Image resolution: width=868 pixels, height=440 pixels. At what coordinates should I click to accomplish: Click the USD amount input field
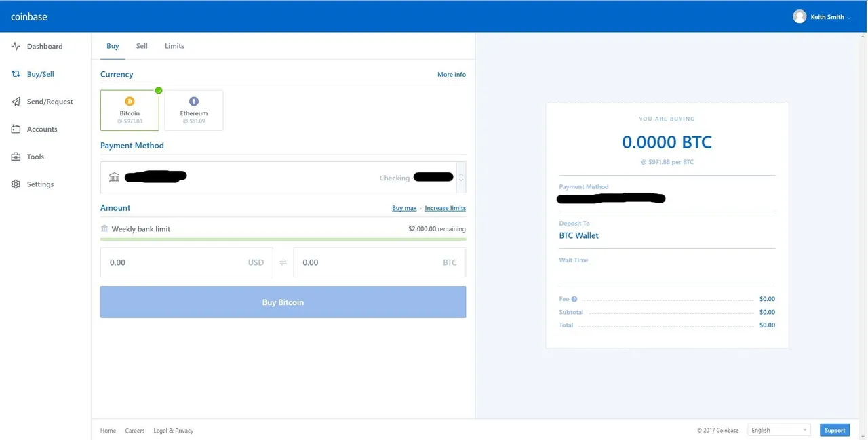pos(186,262)
